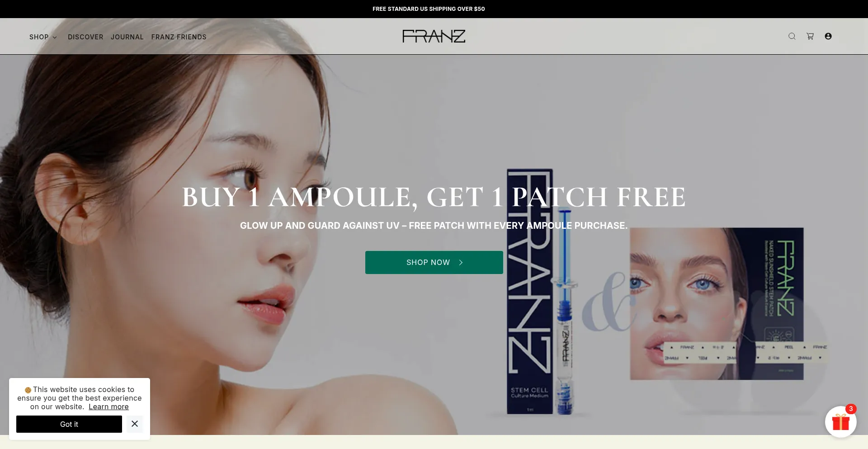Click the Buy 1 Ampoule headline
868x449 pixels.
tap(434, 197)
